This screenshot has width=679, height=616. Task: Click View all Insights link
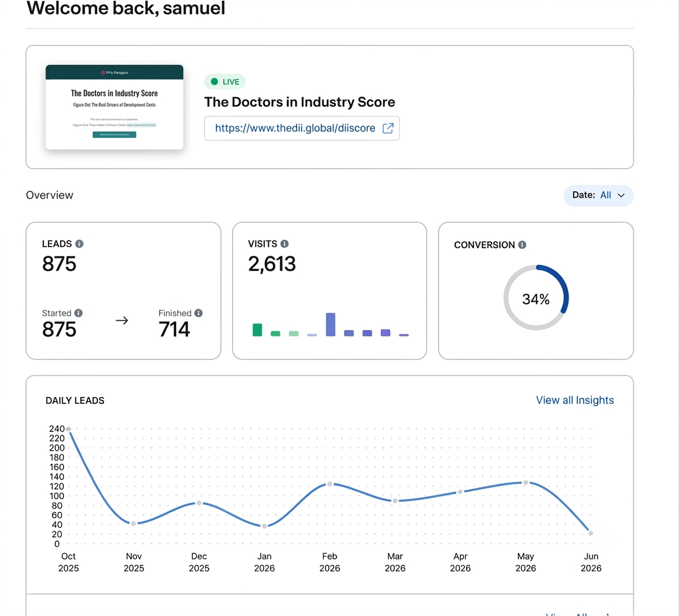pyautogui.click(x=575, y=400)
